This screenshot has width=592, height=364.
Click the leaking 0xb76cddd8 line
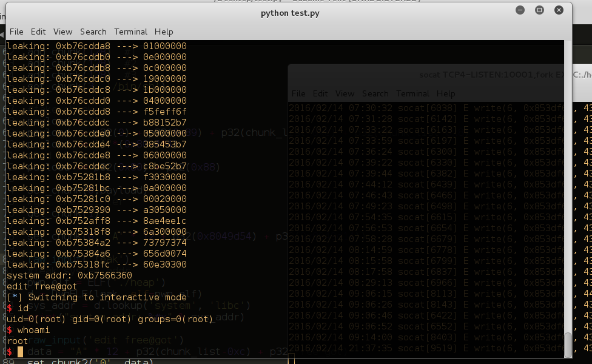[96, 112]
